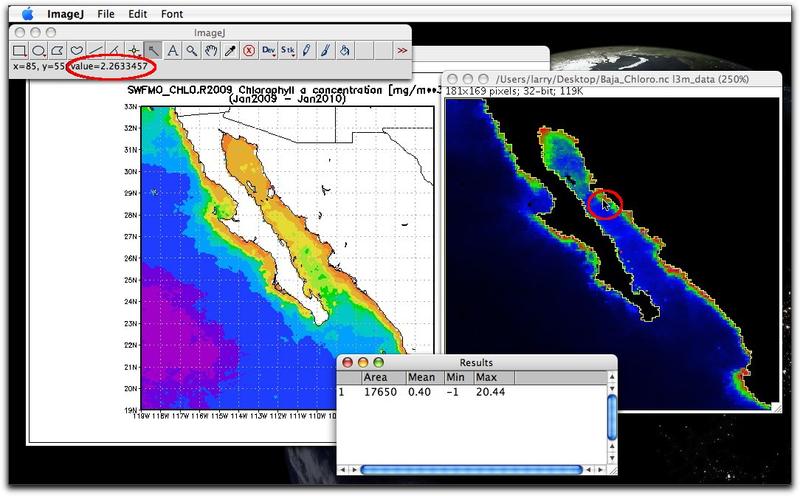Image resolution: width=800 pixels, height=496 pixels.
Task: Open the Stk stacks menu tool
Action: coord(287,51)
